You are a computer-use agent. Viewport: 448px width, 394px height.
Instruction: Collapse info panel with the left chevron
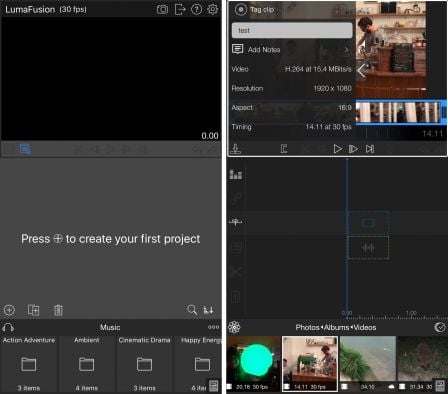tap(362, 70)
